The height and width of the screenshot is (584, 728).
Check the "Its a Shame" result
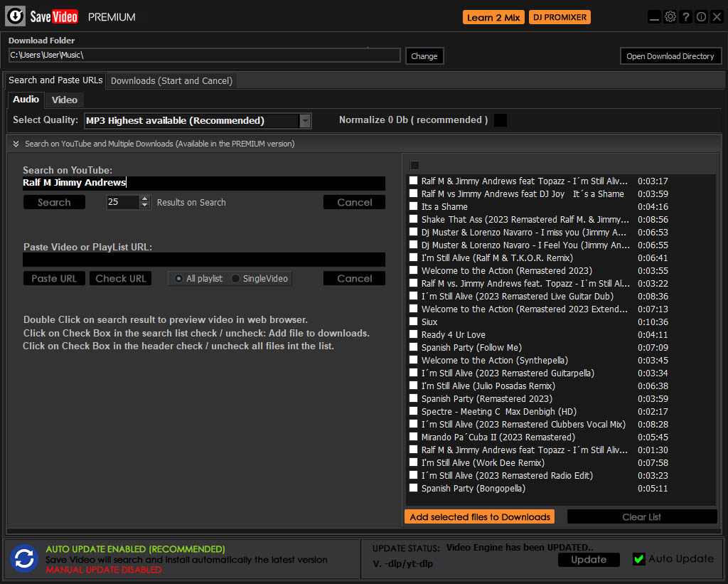point(414,207)
